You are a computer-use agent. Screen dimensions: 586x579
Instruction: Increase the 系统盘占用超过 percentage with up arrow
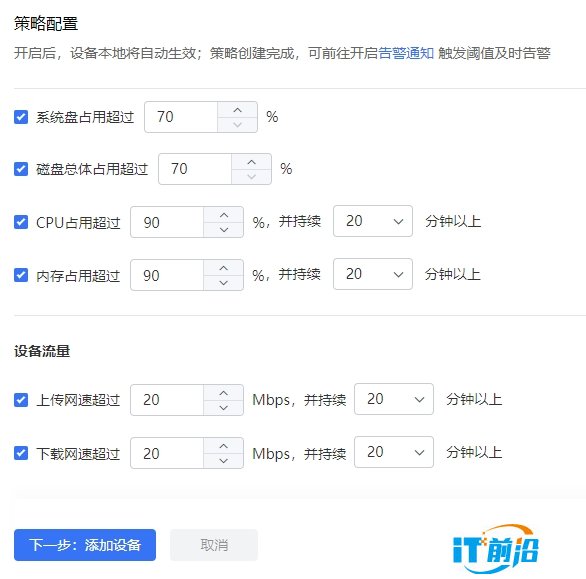tap(237, 110)
